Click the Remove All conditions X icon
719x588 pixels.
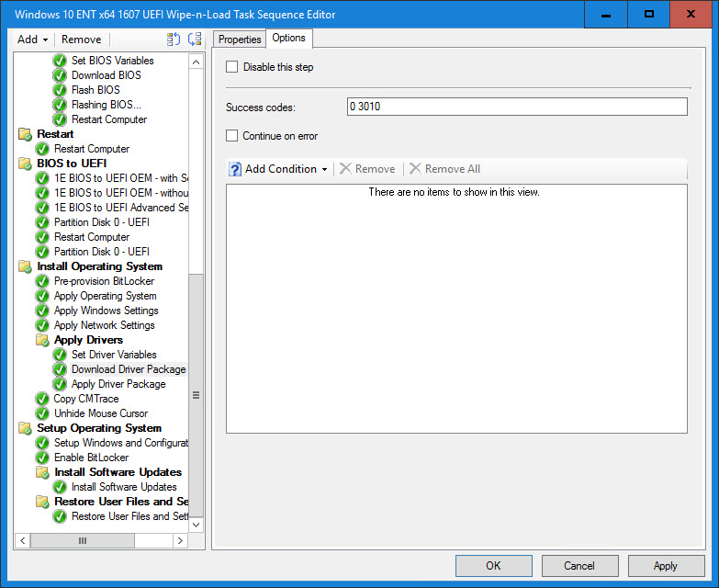pos(415,169)
